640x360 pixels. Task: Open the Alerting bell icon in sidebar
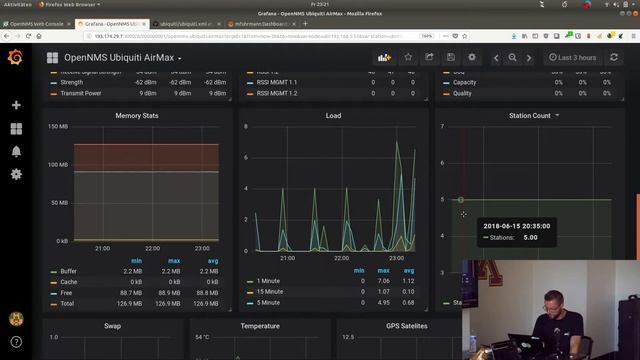pos(16,151)
